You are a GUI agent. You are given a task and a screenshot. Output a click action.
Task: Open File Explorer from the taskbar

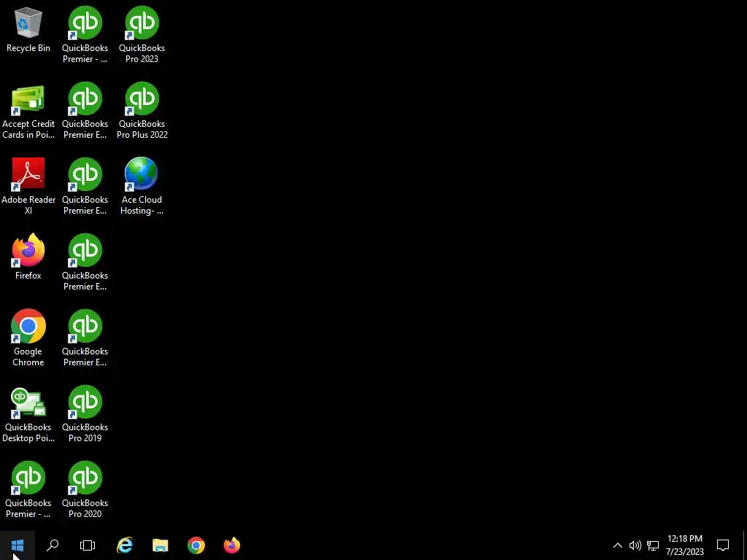pos(160,545)
